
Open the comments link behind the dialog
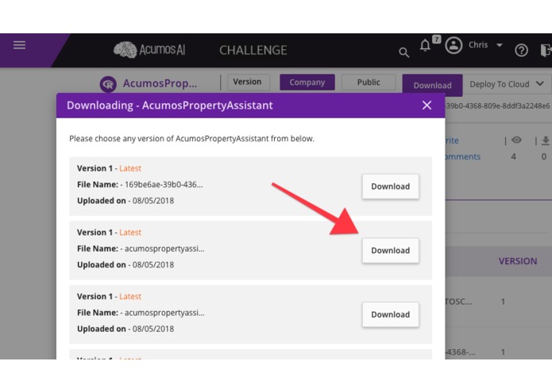462,157
